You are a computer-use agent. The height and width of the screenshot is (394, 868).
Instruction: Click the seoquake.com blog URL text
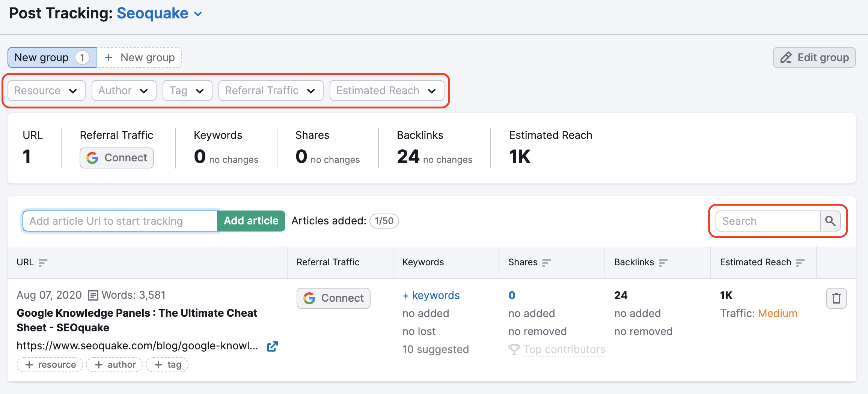pyautogui.click(x=137, y=346)
